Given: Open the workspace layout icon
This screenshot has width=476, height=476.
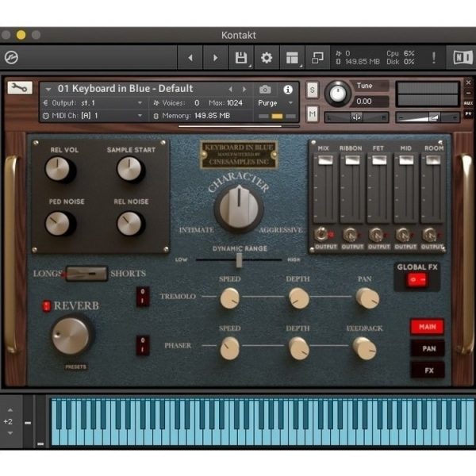Looking at the screenshot, I should tap(292, 58).
